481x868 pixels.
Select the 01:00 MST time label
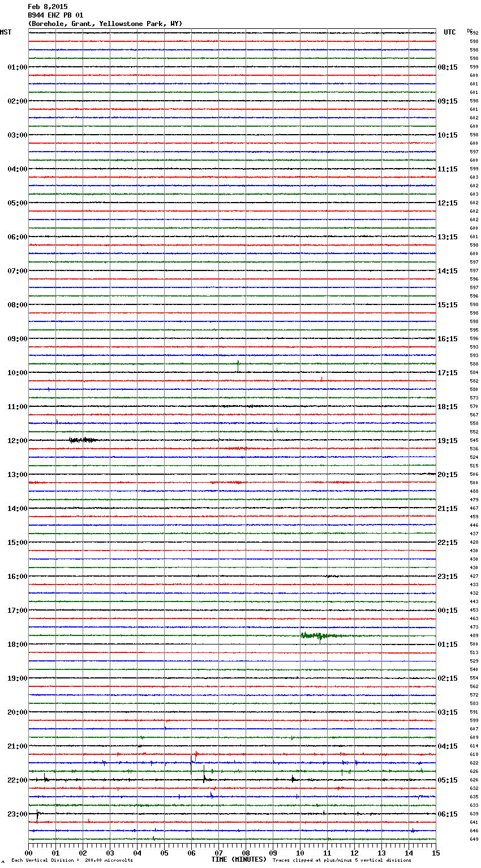click(18, 67)
